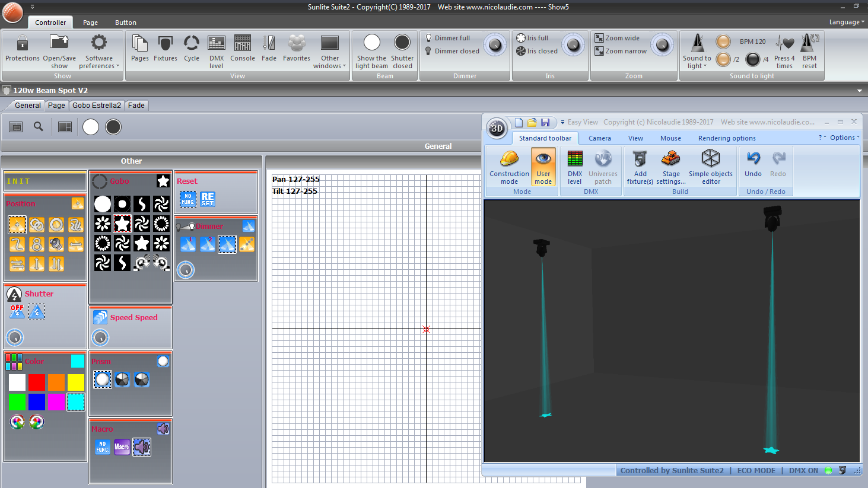Click the Fade icon in the View group

pyautogui.click(x=269, y=49)
